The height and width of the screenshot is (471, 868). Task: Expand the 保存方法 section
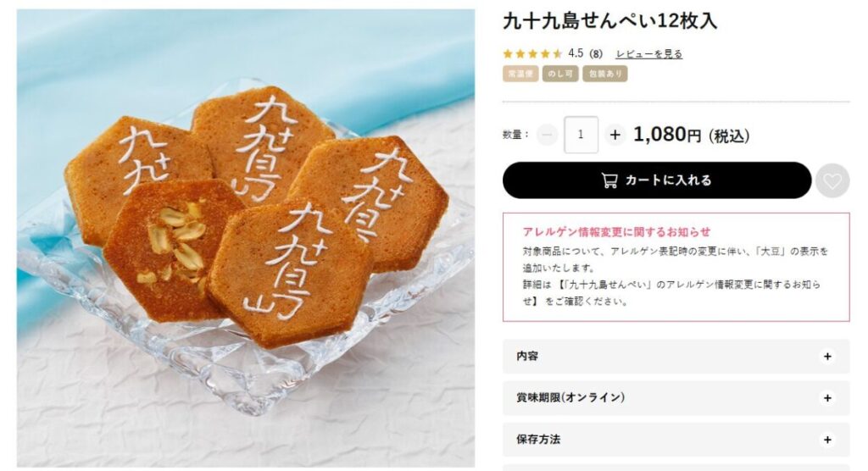(x=676, y=440)
